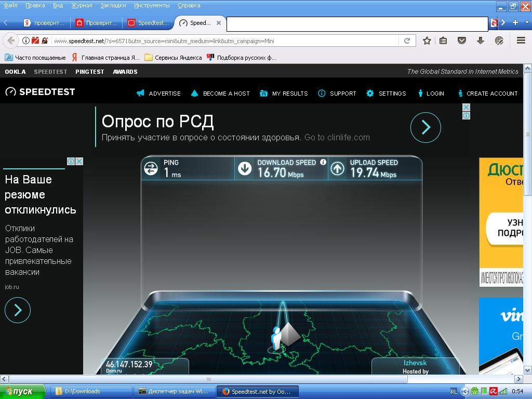The height and width of the screenshot is (399, 532).
Task: Open the Пуск start menu
Action: tap(22, 392)
